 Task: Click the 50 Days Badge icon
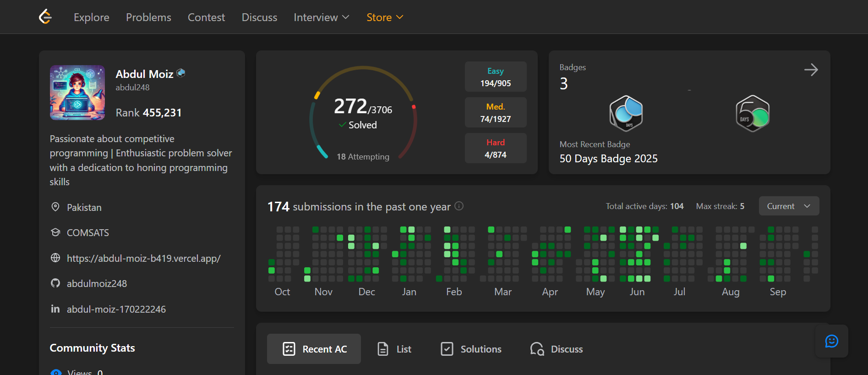pyautogui.click(x=752, y=114)
